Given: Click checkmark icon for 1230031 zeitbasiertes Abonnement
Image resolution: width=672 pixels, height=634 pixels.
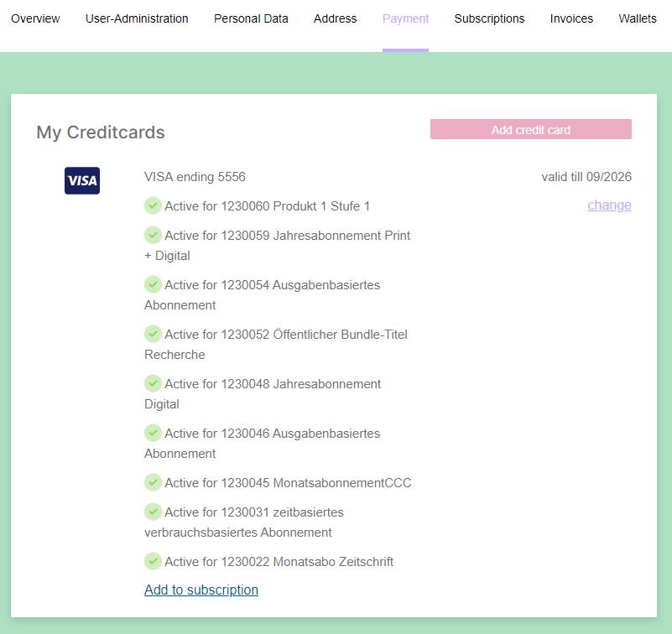Looking at the screenshot, I should pyautogui.click(x=153, y=512).
